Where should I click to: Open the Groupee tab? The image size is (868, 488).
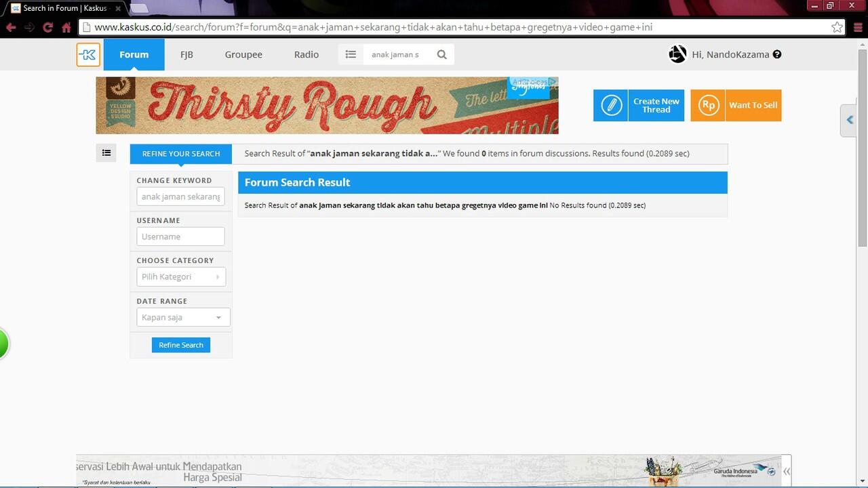click(243, 54)
